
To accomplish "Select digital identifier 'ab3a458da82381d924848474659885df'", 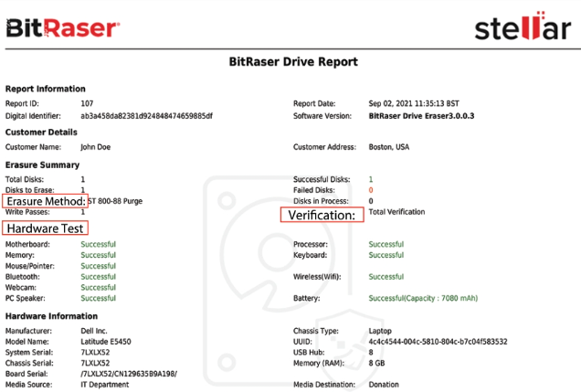I will click(146, 116).
